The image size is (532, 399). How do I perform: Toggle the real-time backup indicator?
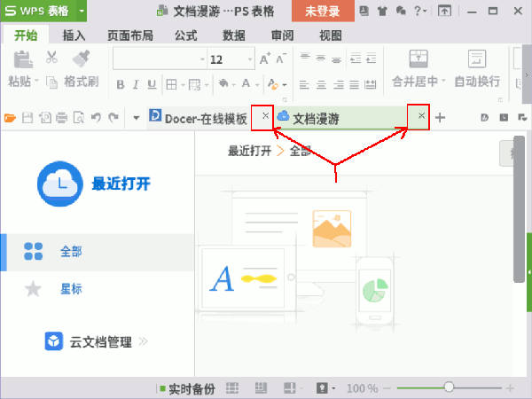pyautogui.click(x=186, y=388)
